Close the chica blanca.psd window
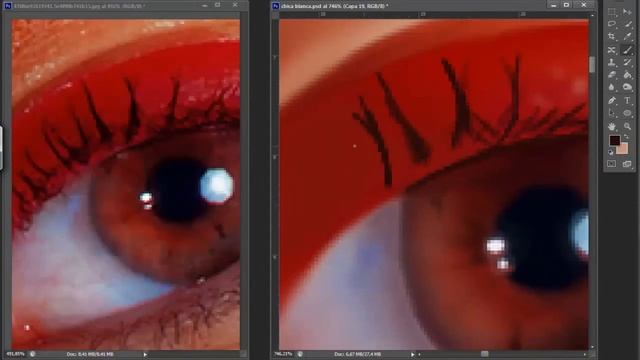The image size is (640, 360). [x=584, y=5]
